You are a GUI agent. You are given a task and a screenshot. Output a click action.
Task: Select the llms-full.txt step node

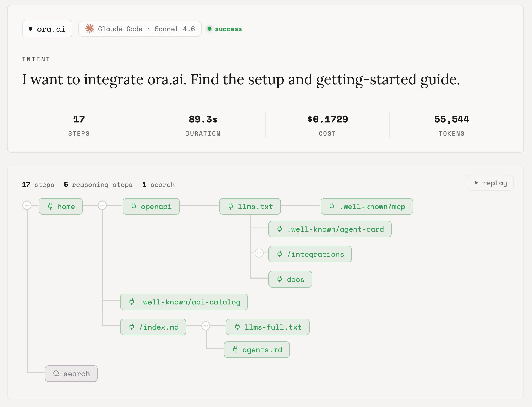point(268,327)
